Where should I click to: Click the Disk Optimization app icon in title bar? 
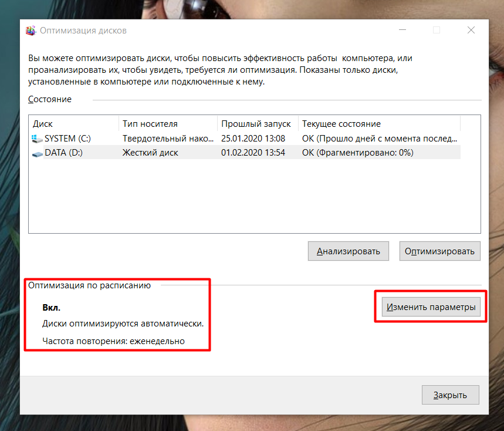click(x=31, y=31)
